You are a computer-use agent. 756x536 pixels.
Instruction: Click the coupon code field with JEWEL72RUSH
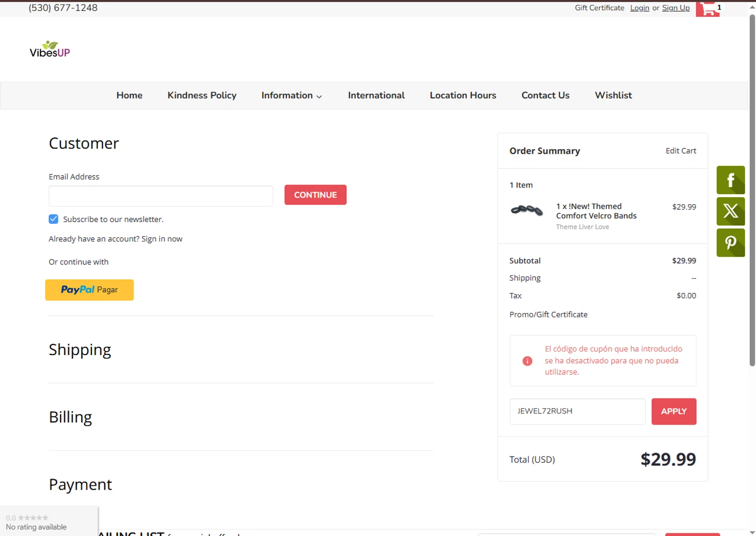point(578,411)
